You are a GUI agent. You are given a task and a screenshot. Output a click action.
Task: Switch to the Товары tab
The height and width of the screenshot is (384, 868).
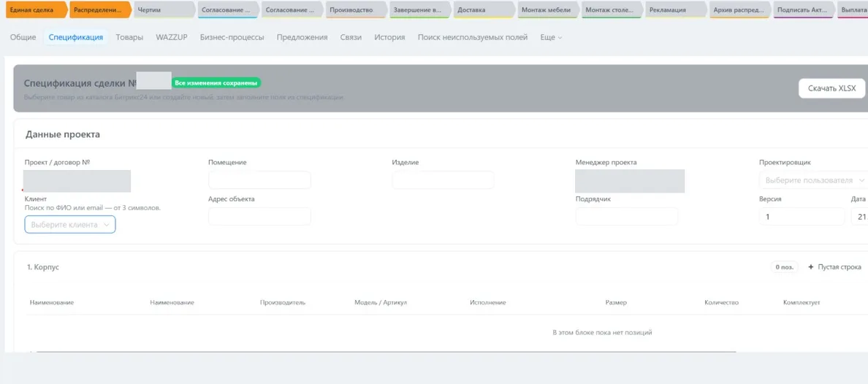tap(129, 37)
